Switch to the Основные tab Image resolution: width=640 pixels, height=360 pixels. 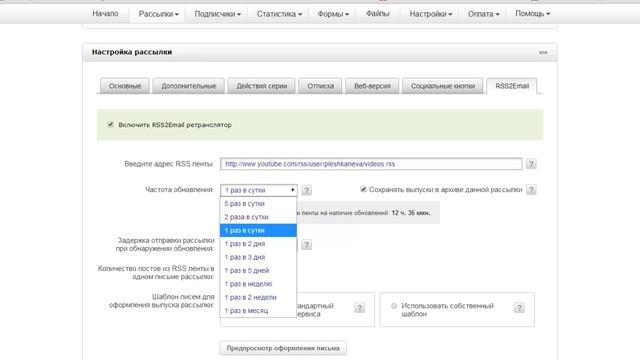pos(125,86)
